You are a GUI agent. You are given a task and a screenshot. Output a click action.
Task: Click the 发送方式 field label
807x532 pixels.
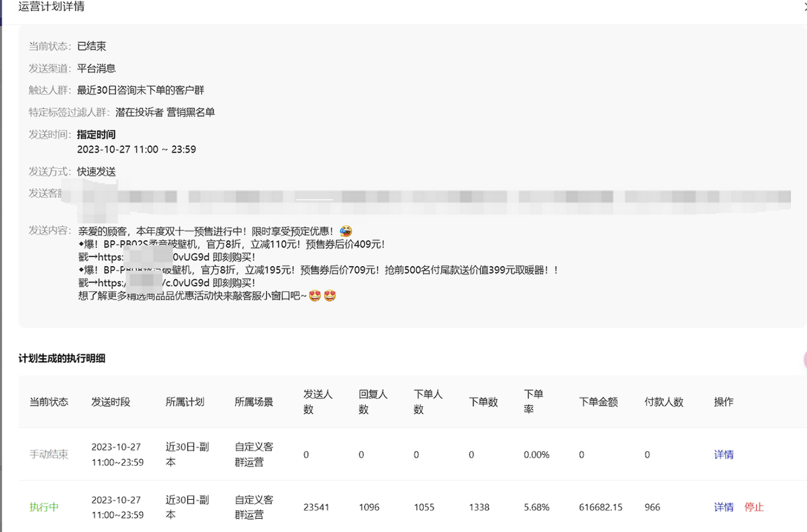tap(50, 171)
